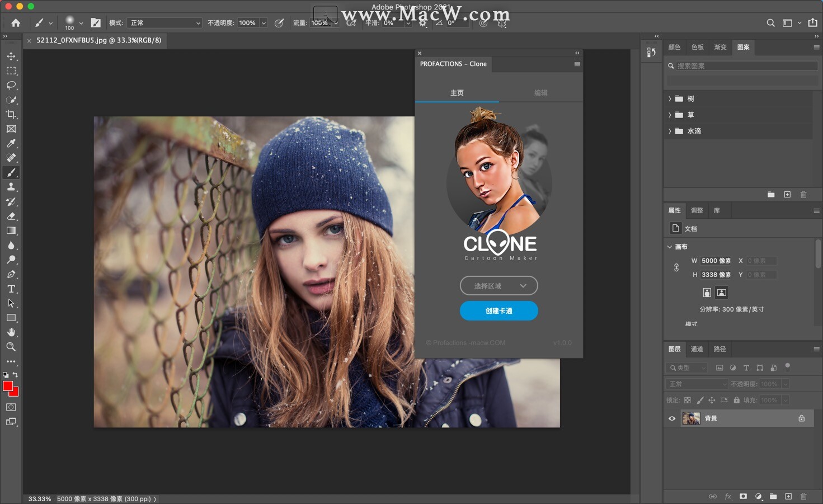Select the Dodge tool
Viewport: 823px width, 504px height.
(x=11, y=260)
